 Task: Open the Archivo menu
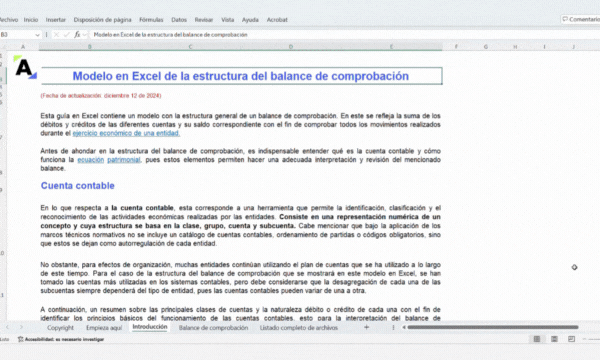[x=8, y=20]
